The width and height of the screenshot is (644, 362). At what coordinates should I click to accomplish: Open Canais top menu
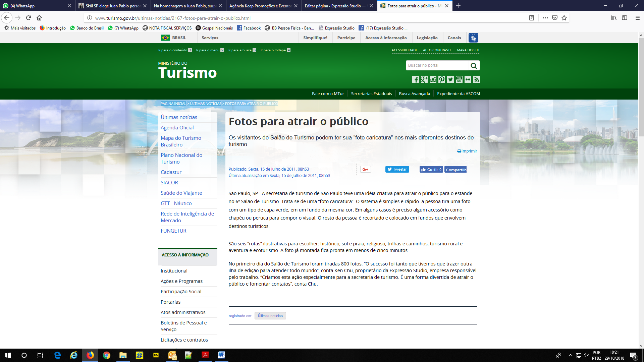(x=454, y=38)
